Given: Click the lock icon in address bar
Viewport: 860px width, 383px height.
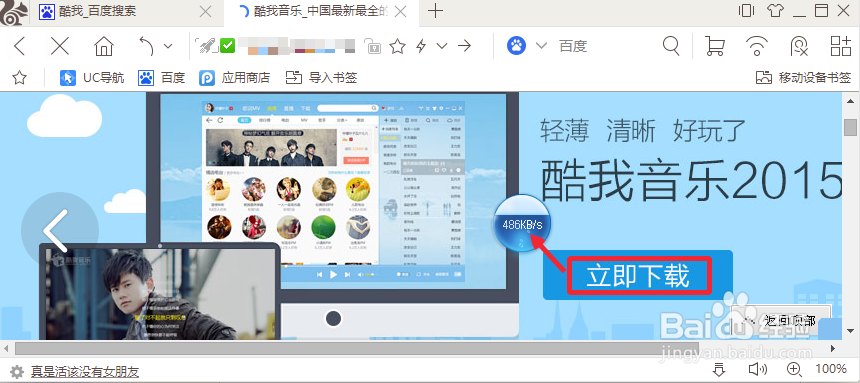Looking at the screenshot, I should 373,46.
